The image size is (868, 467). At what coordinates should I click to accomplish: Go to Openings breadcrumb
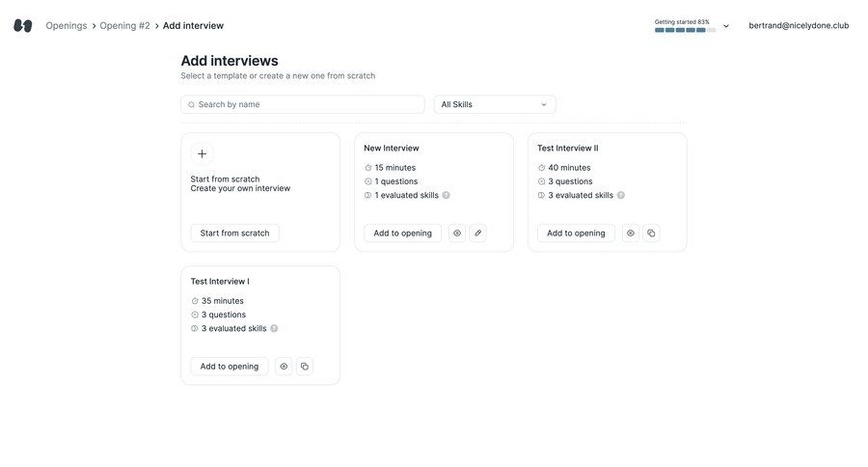tap(67, 25)
